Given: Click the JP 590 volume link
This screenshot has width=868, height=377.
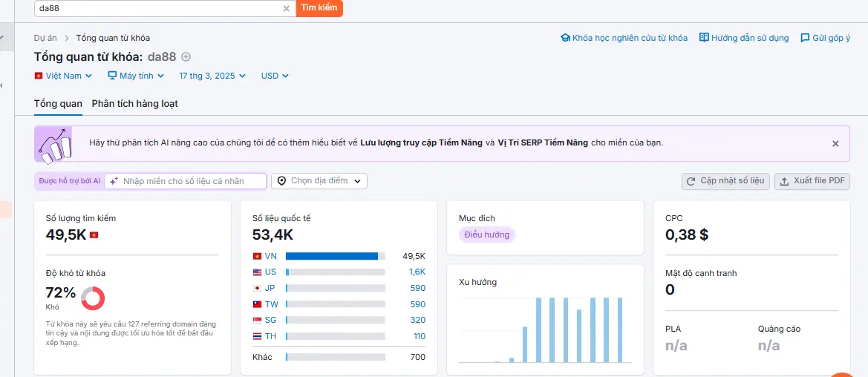Looking at the screenshot, I should 418,288.
